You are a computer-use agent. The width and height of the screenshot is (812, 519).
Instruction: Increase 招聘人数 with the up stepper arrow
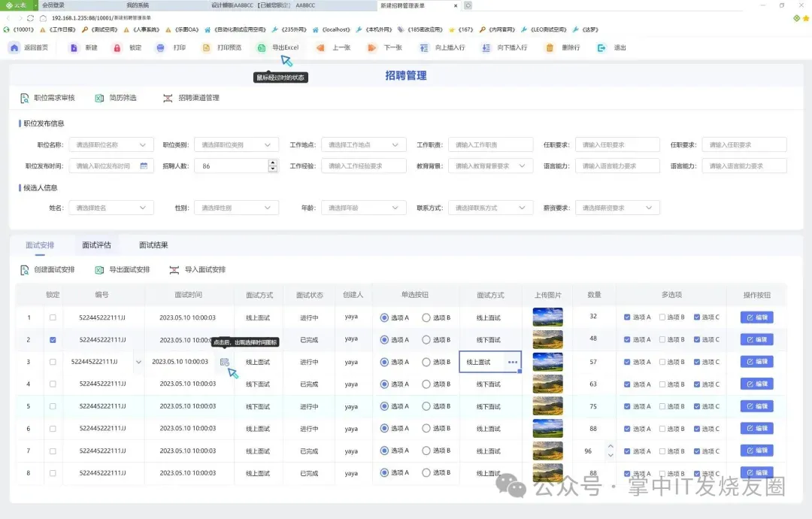coord(273,162)
